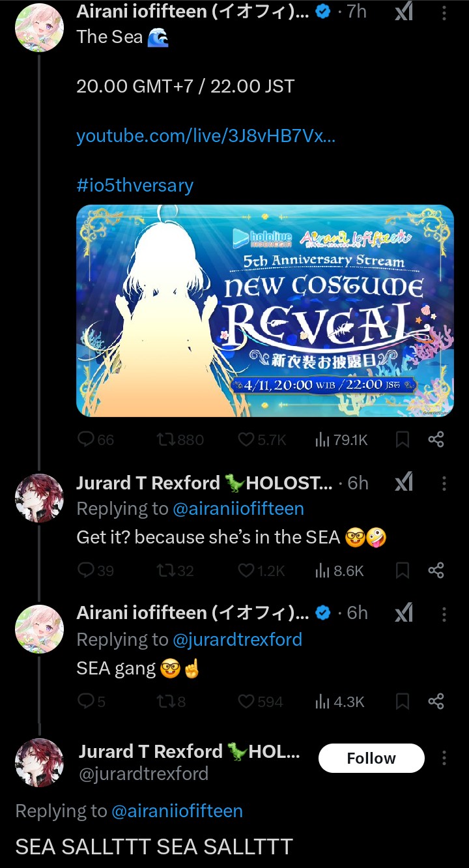Bookmark the 'SEA gang' reply
469x868 pixels.
pyautogui.click(x=403, y=702)
